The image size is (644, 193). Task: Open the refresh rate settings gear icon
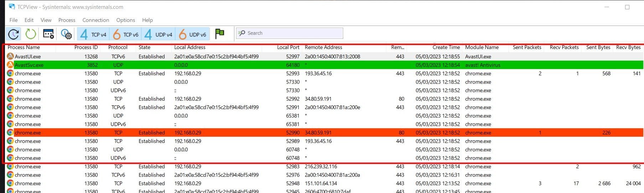click(66, 34)
